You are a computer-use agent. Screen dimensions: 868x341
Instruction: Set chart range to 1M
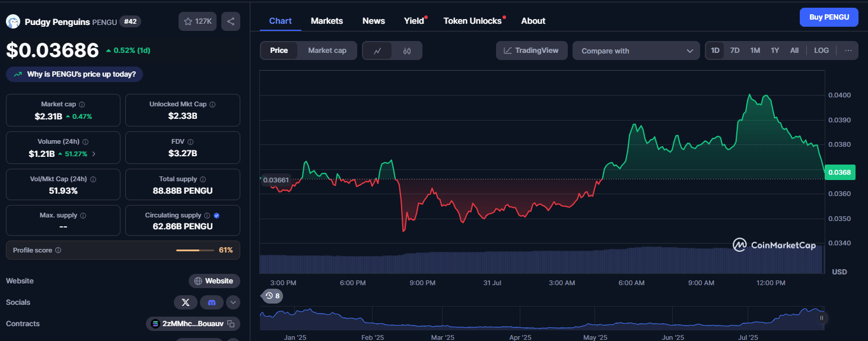pyautogui.click(x=755, y=50)
